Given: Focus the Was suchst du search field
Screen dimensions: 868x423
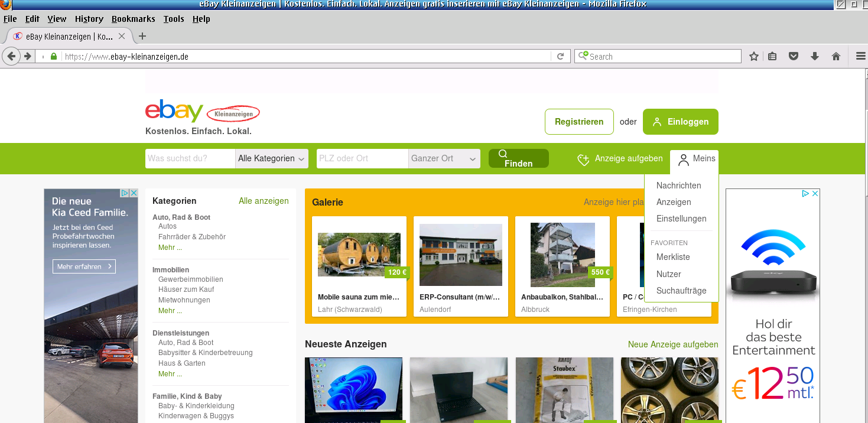Looking at the screenshot, I should tap(190, 158).
